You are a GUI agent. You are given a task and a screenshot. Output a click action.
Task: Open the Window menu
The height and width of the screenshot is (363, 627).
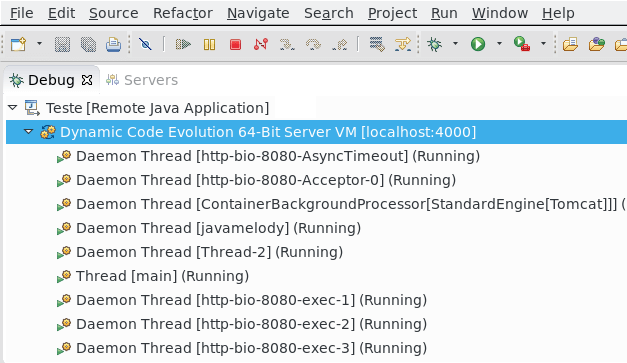[500, 13]
